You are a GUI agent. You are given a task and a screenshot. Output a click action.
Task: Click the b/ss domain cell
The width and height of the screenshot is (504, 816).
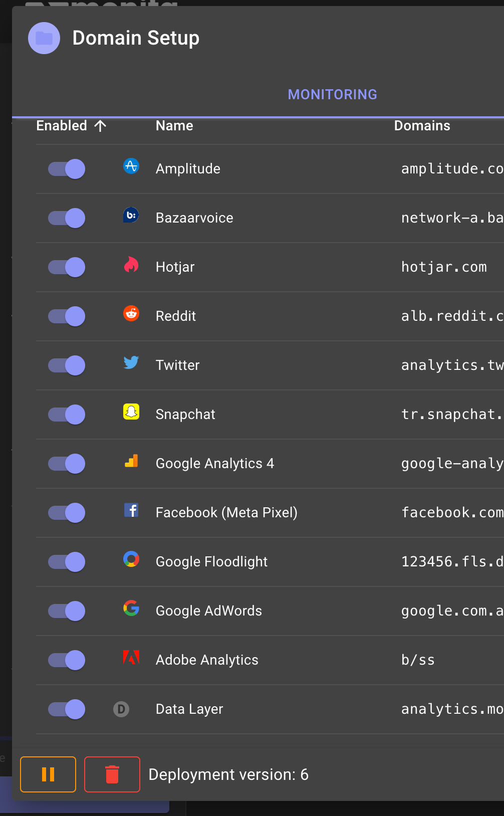(418, 660)
